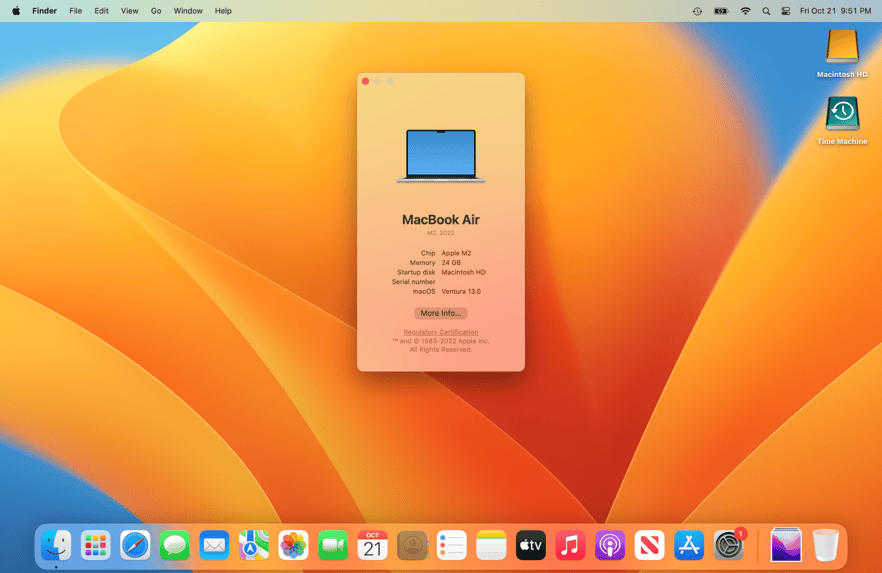882x573 pixels.
Task: Launch FaceTime from the Dock
Action: (x=333, y=545)
